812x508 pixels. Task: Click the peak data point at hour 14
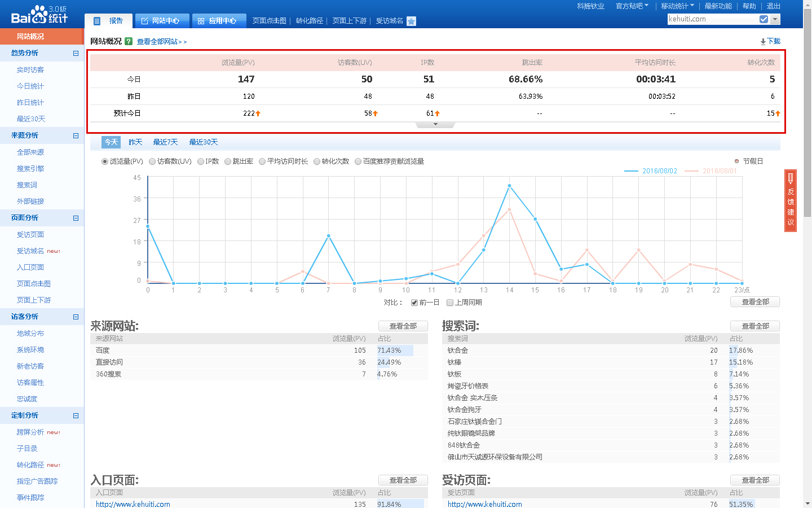pyautogui.click(x=509, y=186)
